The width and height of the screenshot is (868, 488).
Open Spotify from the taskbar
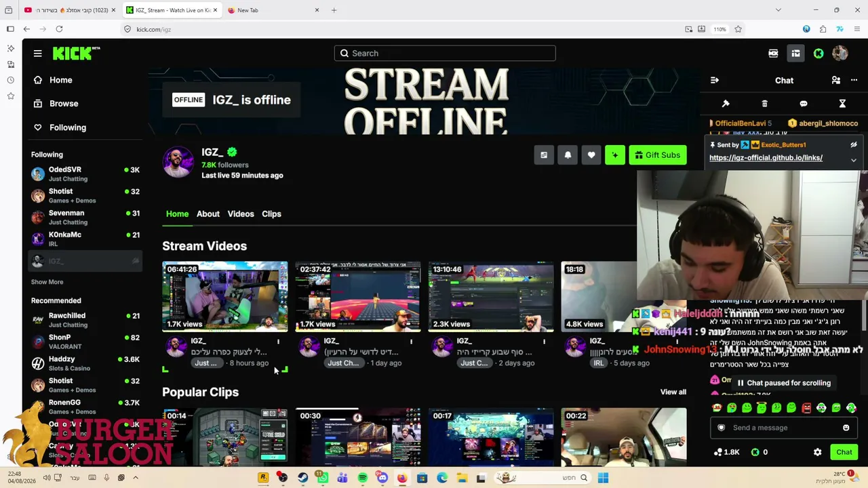click(363, 479)
